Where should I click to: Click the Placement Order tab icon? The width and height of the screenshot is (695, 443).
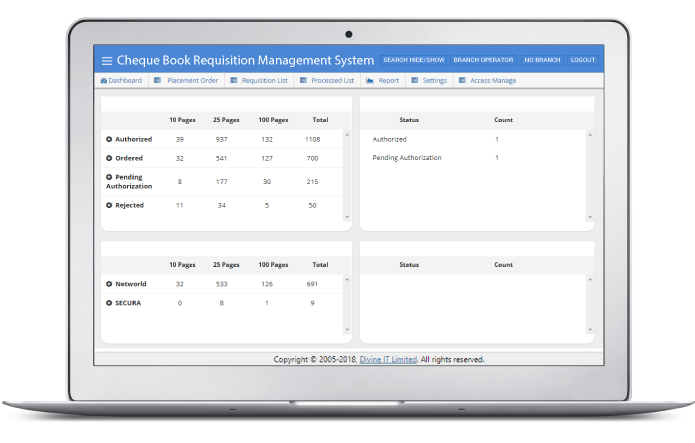click(160, 80)
